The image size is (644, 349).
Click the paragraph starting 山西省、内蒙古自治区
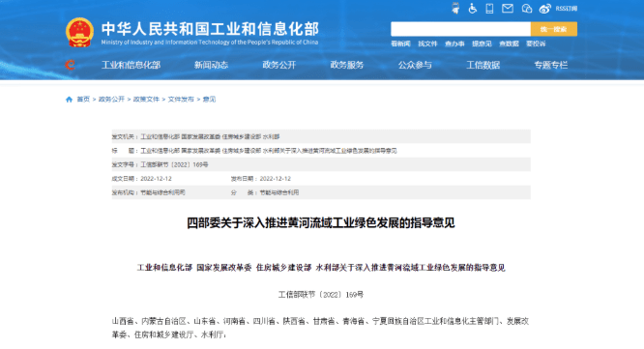pos(320,328)
